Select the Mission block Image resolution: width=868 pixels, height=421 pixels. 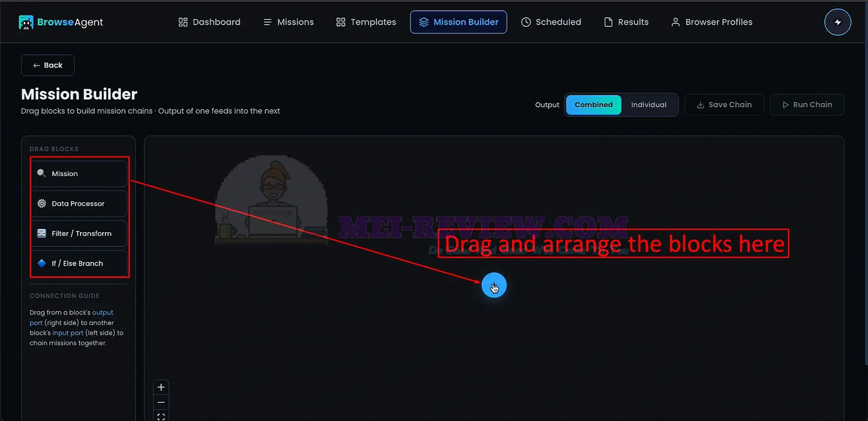tap(79, 174)
